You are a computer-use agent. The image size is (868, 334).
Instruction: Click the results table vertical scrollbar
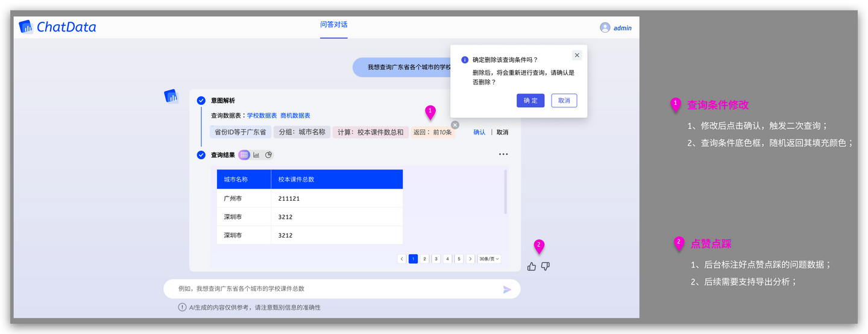point(505,192)
